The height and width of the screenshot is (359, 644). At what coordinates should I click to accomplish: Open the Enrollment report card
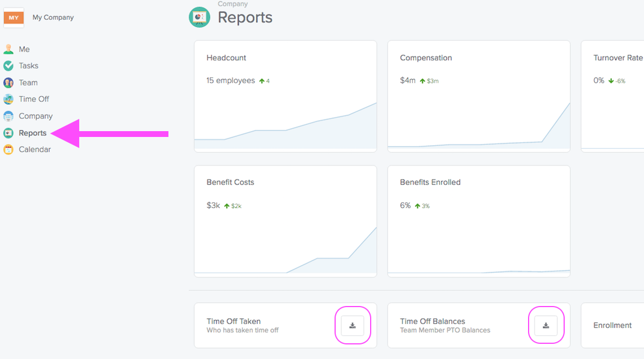point(613,325)
